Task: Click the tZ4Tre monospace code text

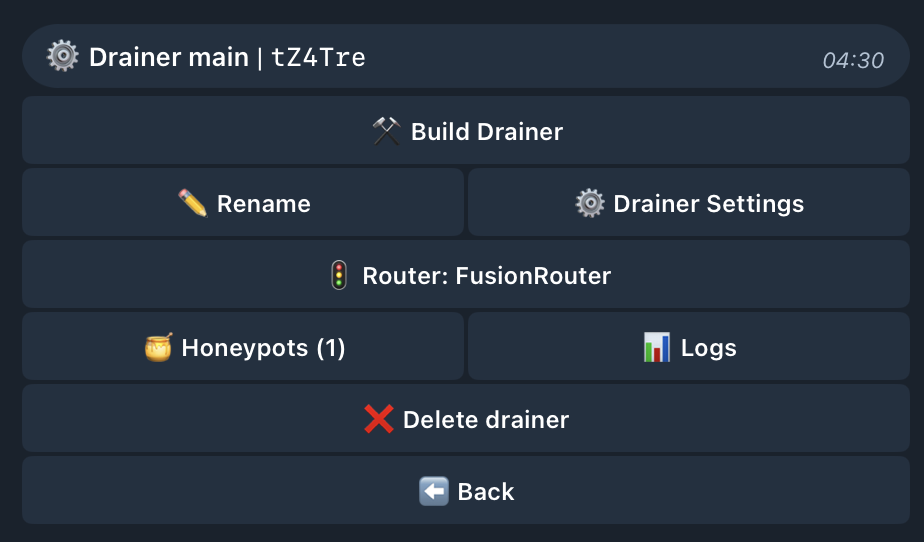Action: [x=318, y=57]
